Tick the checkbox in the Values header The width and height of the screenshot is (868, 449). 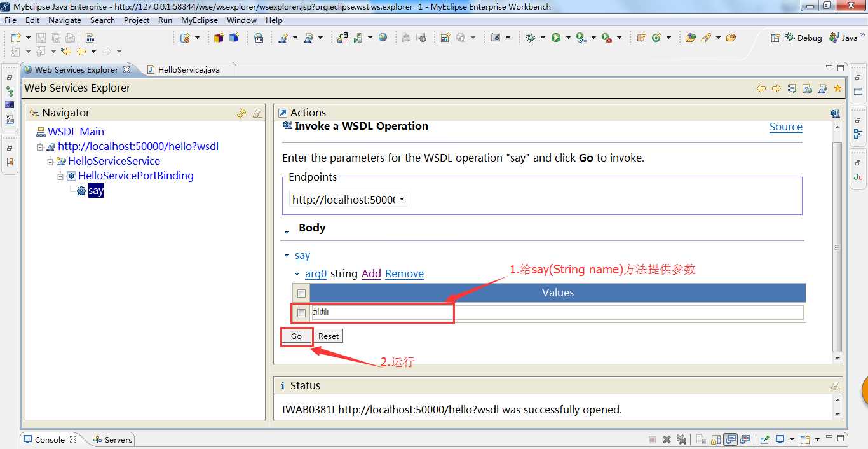[301, 293]
